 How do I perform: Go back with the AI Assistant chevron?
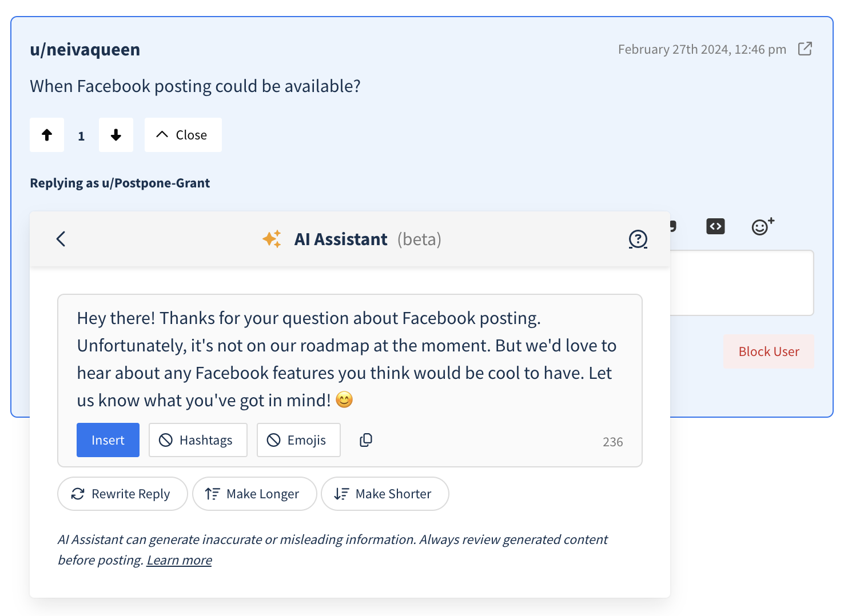(x=61, y=239)
